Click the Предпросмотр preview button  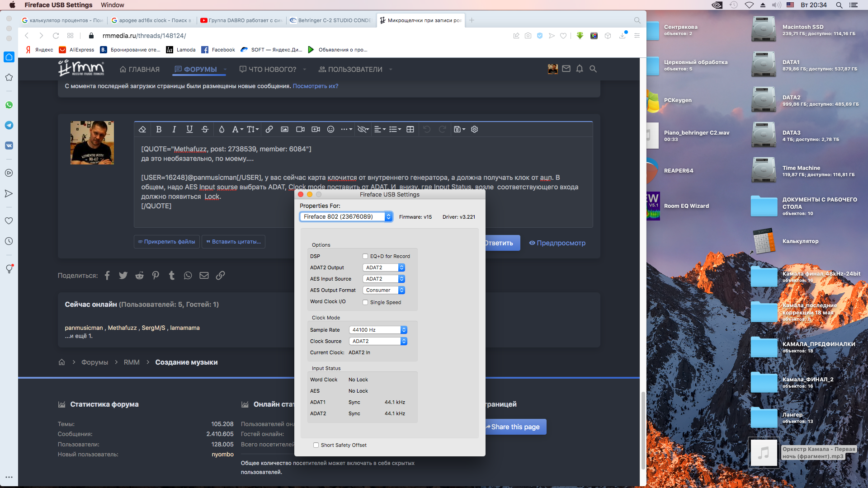557,243
